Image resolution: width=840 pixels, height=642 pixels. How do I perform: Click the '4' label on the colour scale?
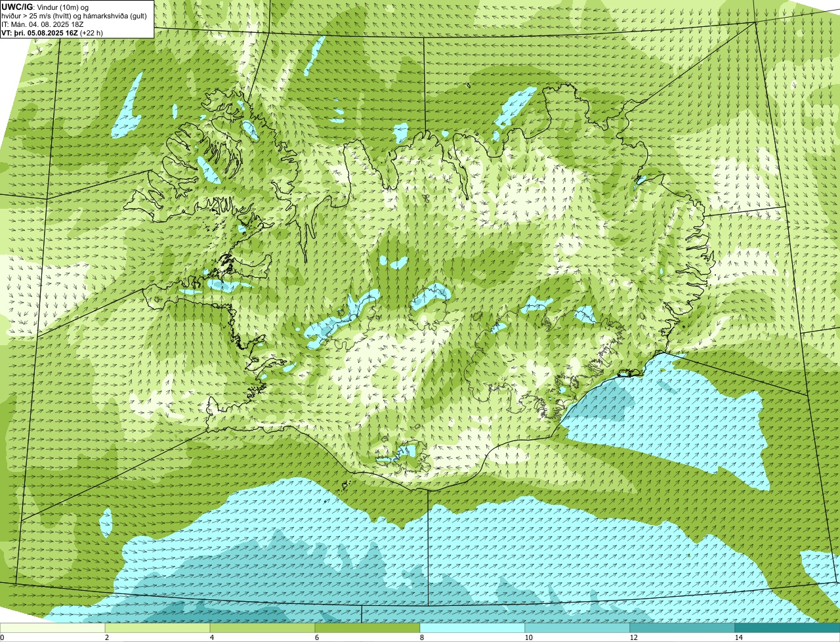click(212, 637)
